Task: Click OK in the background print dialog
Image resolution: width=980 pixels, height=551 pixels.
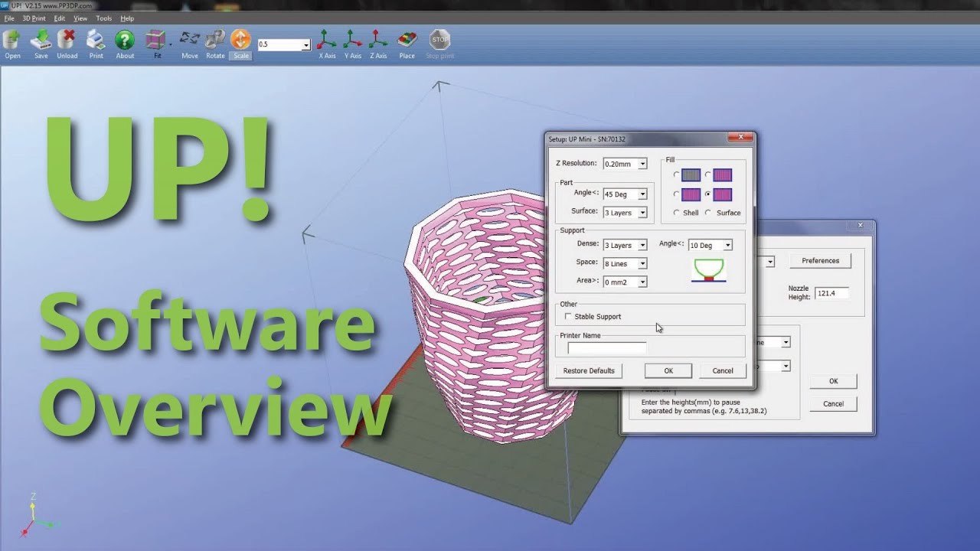Action: click(833, 381)
